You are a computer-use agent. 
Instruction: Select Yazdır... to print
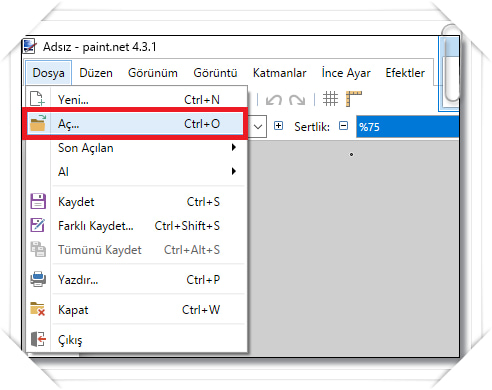tap(135, 280)
